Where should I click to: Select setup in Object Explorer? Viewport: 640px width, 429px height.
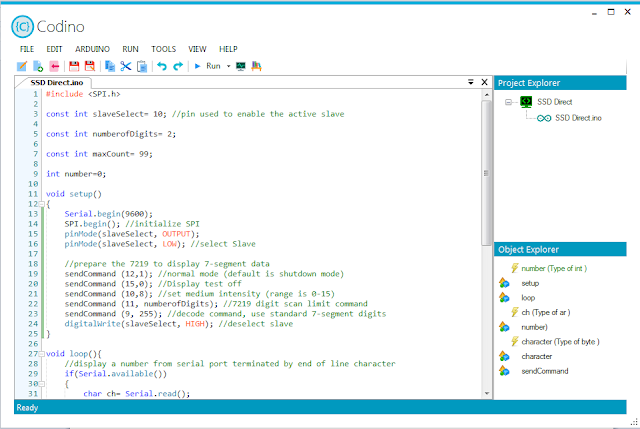[x=530, y=283]
